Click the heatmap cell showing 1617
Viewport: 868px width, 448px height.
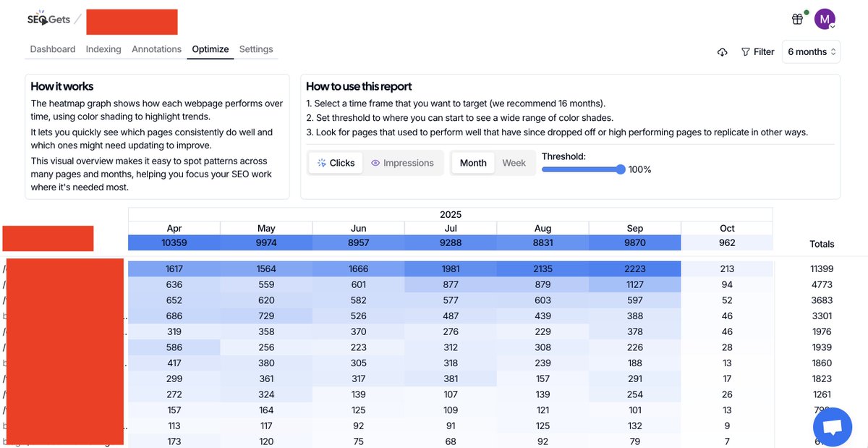click(x=174, y=269)
